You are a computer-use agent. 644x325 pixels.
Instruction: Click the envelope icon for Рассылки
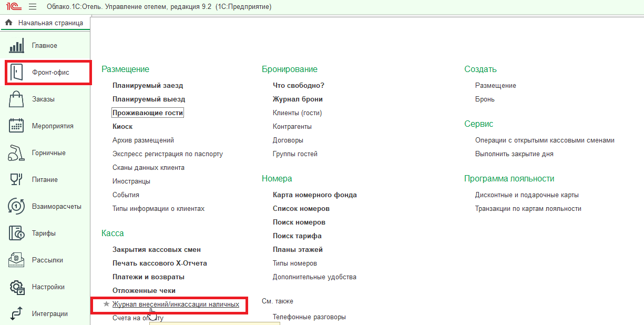[x=17, y=260]
